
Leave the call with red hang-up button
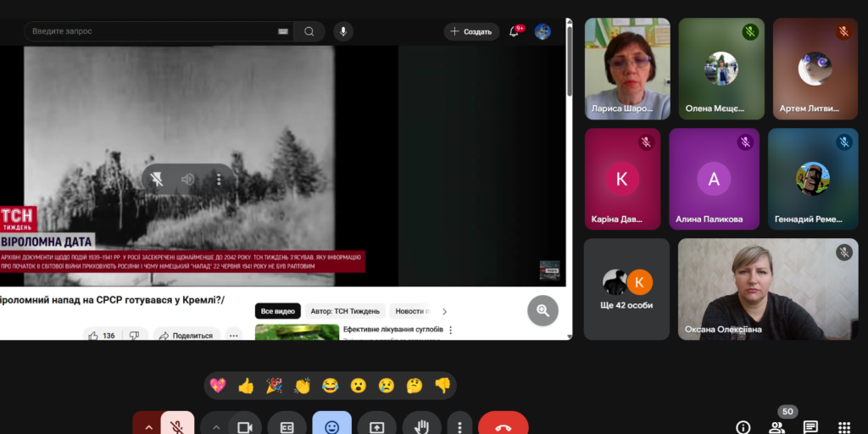tap(503, 426)
